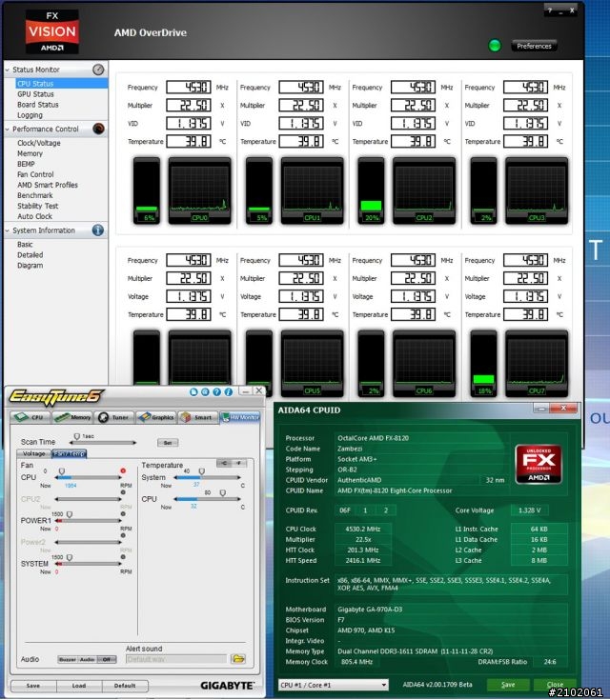Open Preferences in AMD OverDrive
610x700 pixels.
[x=534, y=46]
